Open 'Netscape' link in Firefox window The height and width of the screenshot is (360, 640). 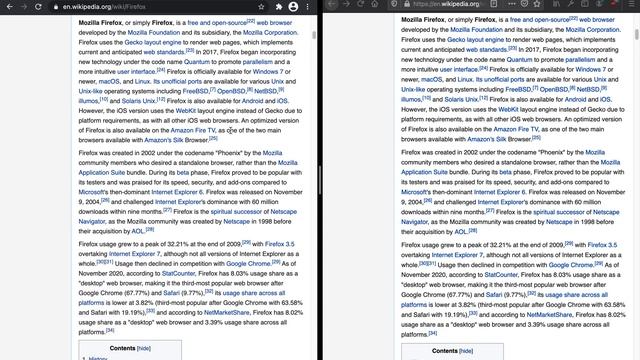pos(559,222)
